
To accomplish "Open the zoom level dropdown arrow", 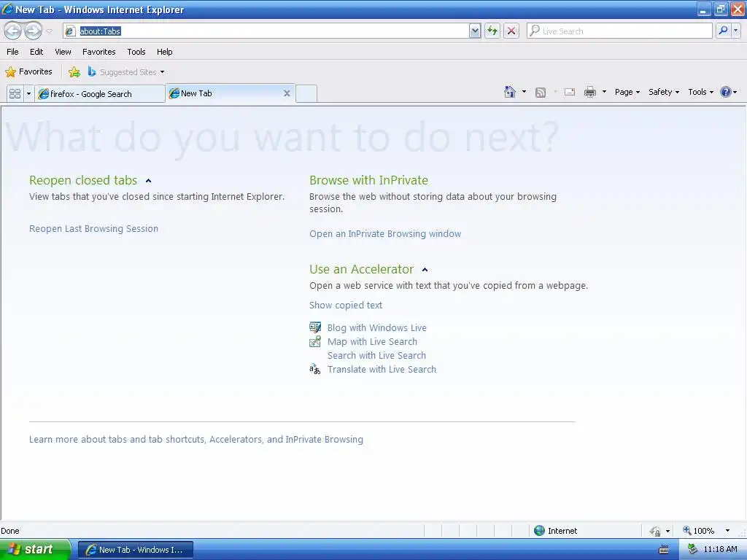I will 727,531.
